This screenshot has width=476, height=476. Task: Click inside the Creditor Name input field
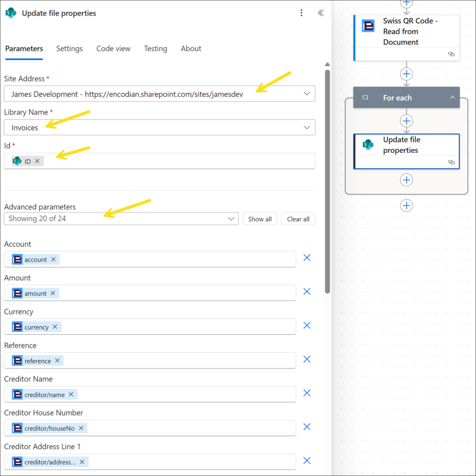click(186, 394)
